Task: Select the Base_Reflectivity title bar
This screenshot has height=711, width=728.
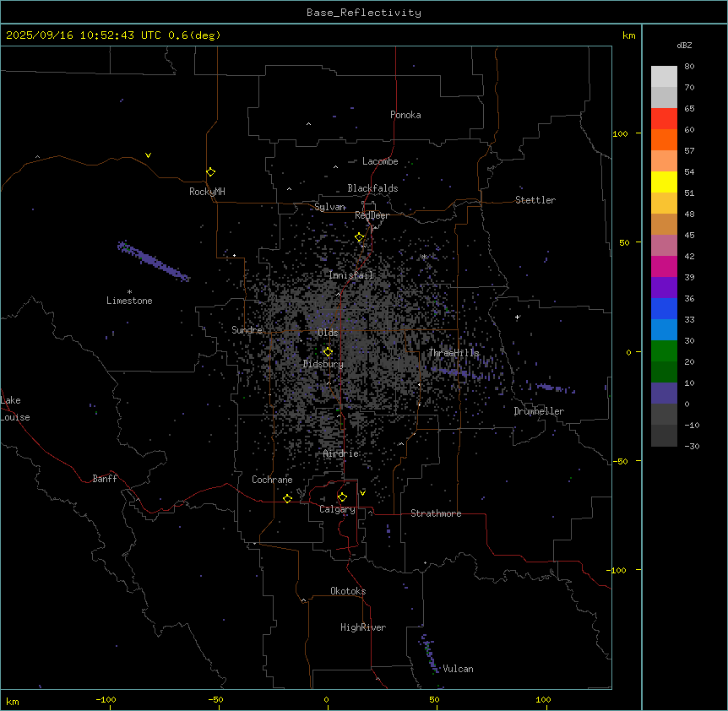Action: pos(363,13)
